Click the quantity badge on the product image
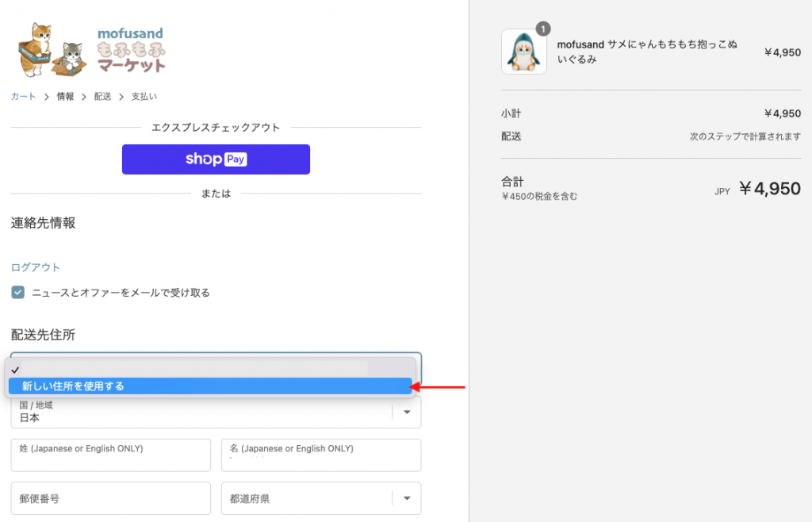 (543, 29)
